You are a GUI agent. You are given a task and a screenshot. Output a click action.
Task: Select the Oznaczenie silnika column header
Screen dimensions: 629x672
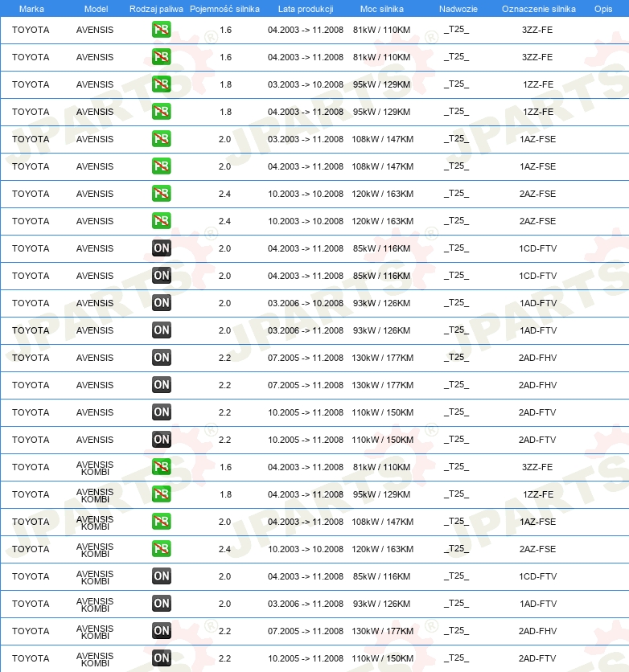coord(539,9)
